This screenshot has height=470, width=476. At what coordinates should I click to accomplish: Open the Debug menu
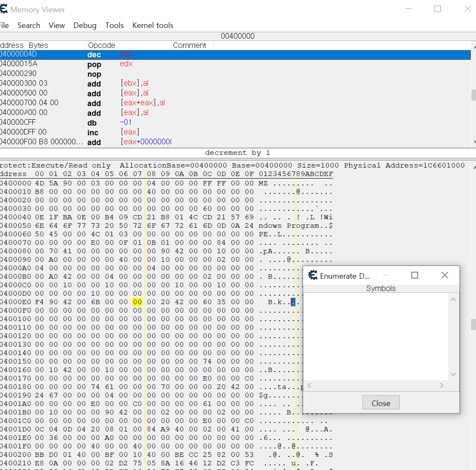[x=84, y=25]
